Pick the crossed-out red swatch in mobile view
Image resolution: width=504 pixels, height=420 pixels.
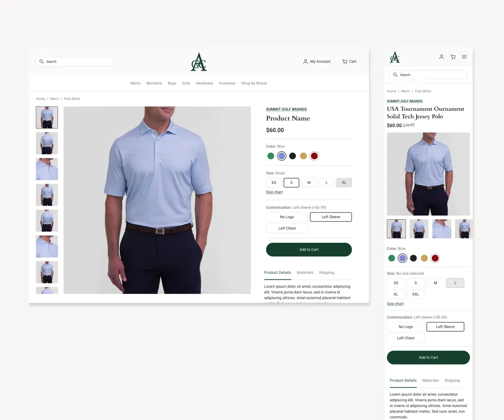435,258
